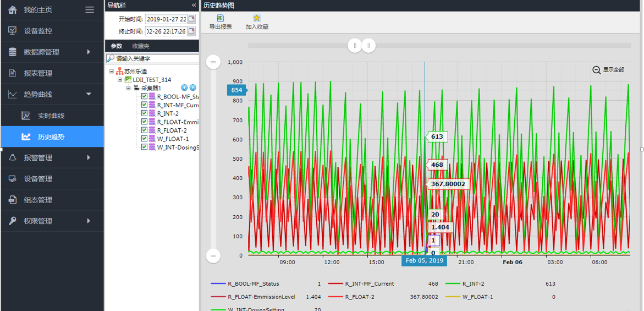This screenshot has width=644, height=311.
Task: Click the magnifier icon in search box
Action: (111, 58)
